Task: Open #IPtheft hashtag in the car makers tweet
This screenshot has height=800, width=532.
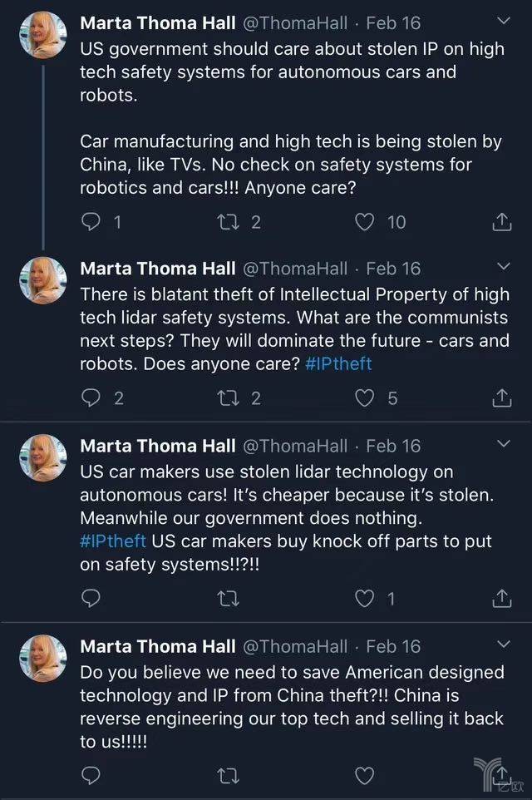Action: pyautogui.click(x=113, y=541)
